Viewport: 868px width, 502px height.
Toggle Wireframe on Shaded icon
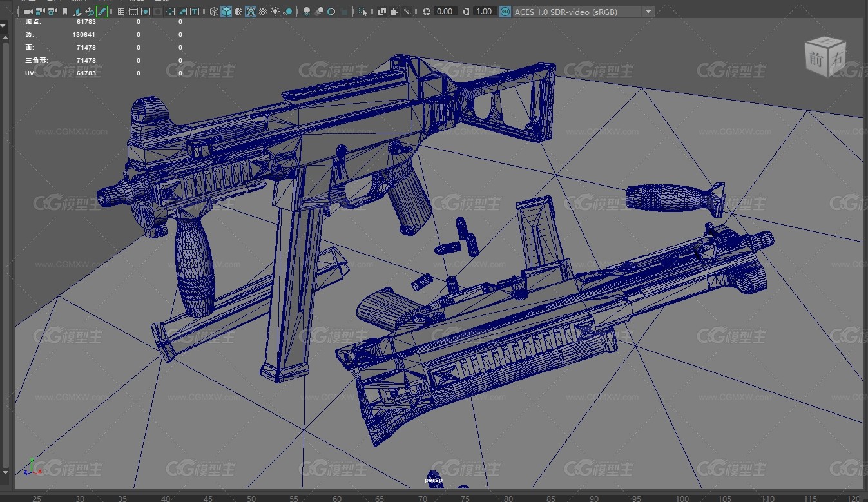tap(250, 12)
